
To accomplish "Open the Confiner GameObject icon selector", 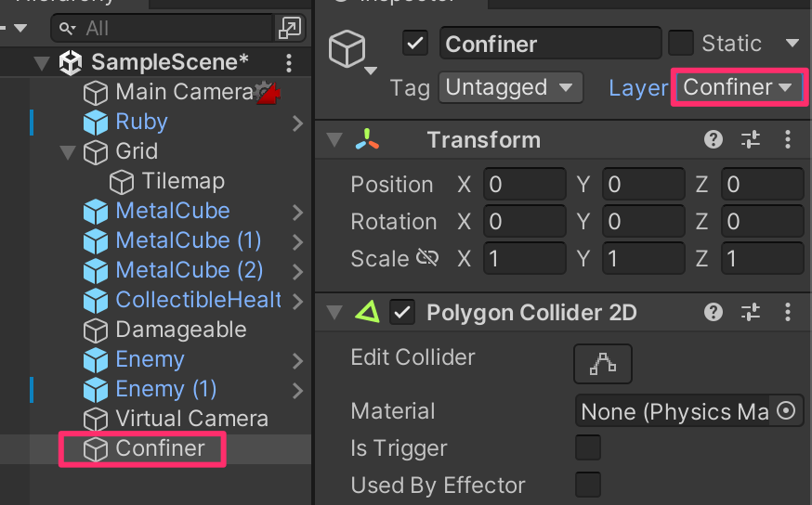I will coord(352,53).
